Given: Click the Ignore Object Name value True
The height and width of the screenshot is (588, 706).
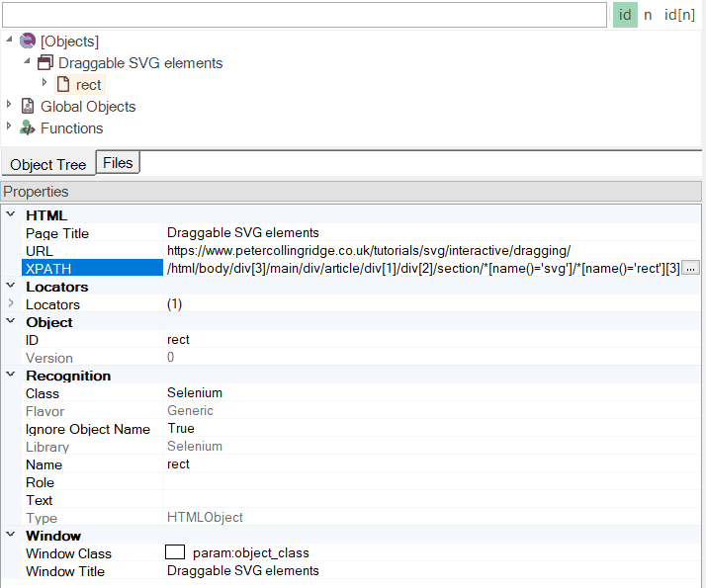Looking at the screenshot, I should 181,429.
